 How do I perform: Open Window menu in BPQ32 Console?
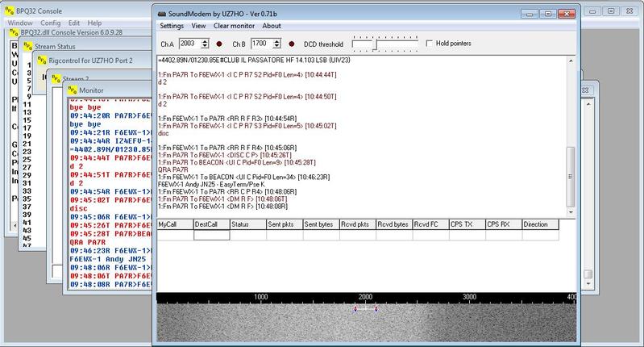pyautogui.click(x=20, y=23)
